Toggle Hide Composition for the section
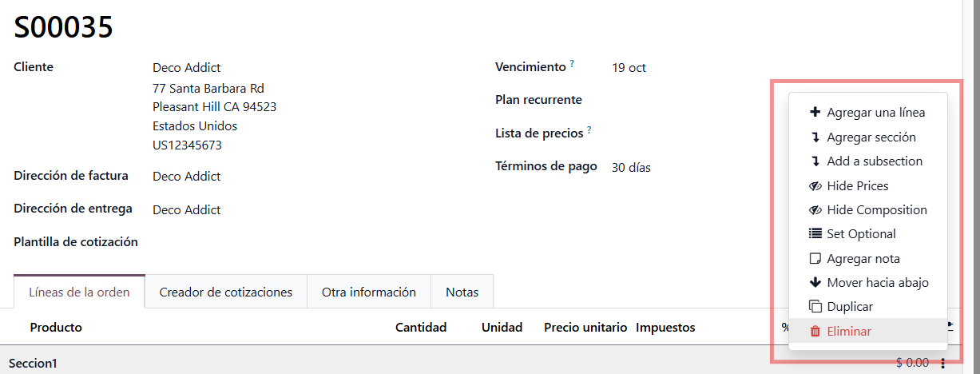Image resolution: width=980 pixels, height=374 pixels. pyautogui.click(x=876, y=210)
